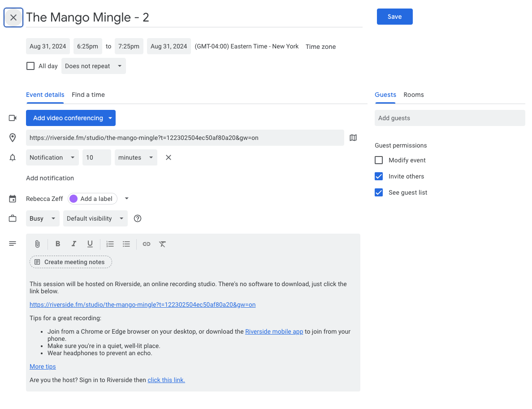Insert a bulleted list

(x=126, y=244)
